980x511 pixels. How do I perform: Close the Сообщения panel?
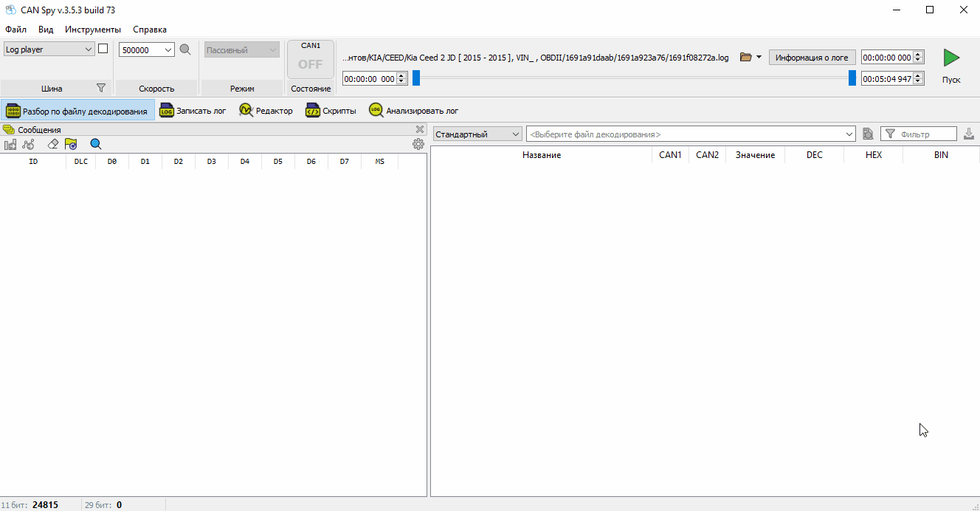click(x=420, y=129)
